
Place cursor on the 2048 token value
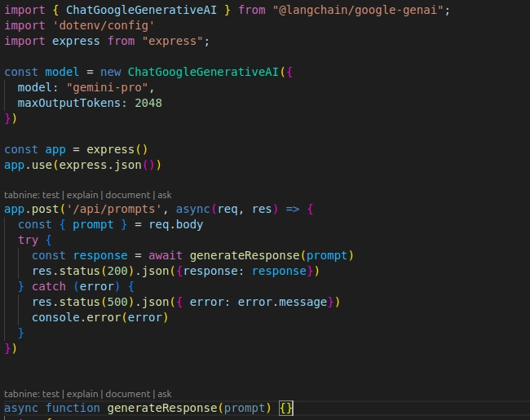[148, 103]
